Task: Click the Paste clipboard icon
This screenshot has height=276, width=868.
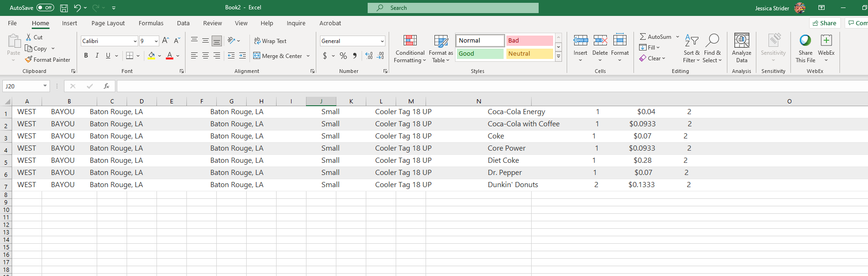Action: pyautogui.click(x=14, y=41)
